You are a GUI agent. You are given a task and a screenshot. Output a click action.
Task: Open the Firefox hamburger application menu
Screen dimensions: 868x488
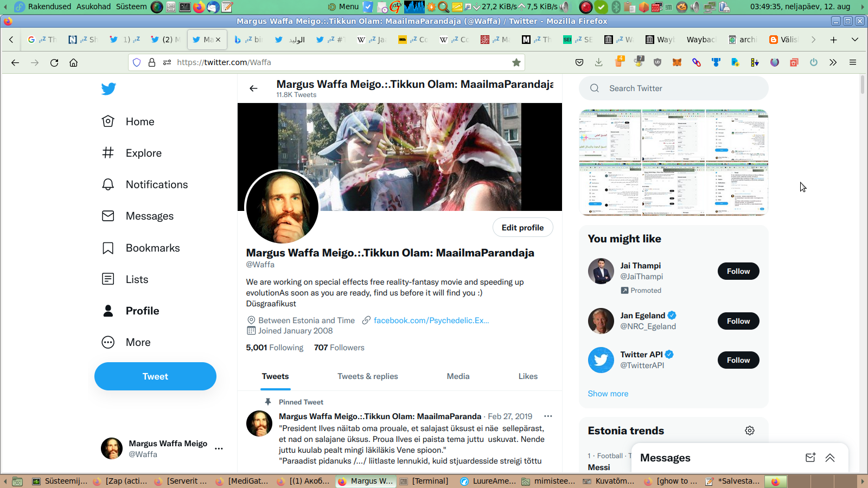(x=853, y=62)
